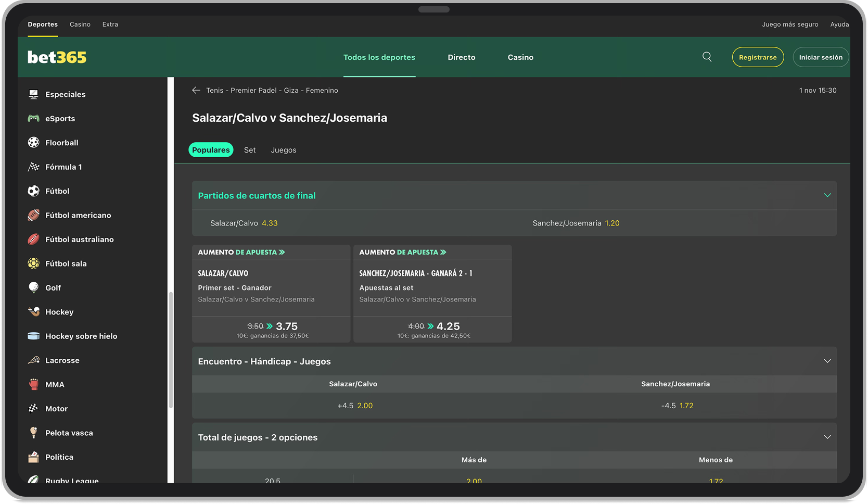Viewport: 868px width, 504px height.
Task: Select Deportes in the top bar
Action: coord(43,24)
